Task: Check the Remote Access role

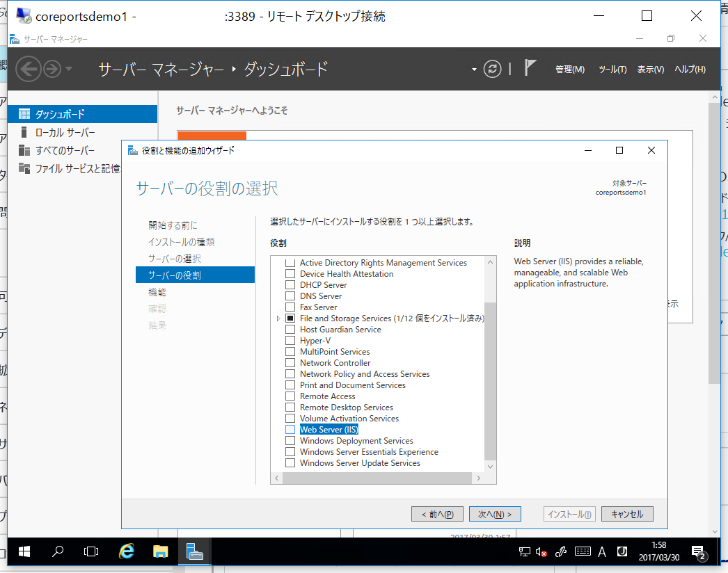Action: [x=290, y=396]
